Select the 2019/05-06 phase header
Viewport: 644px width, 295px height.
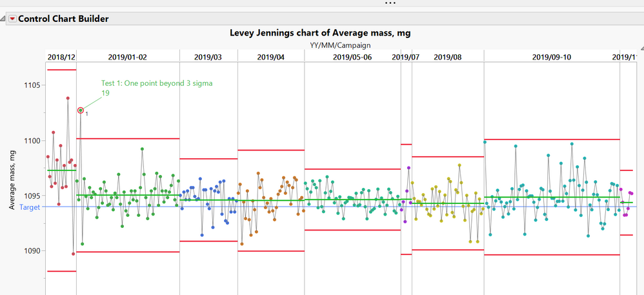pos(352,57)
